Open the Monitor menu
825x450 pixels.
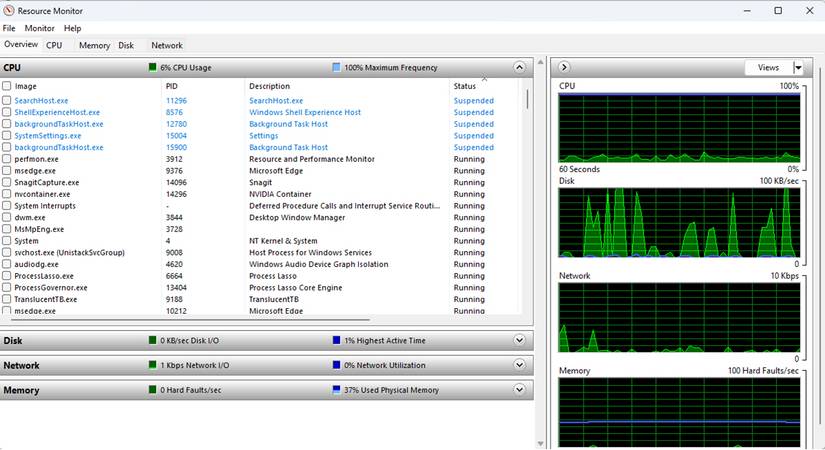pyautogui.click(x=40, y=29)
